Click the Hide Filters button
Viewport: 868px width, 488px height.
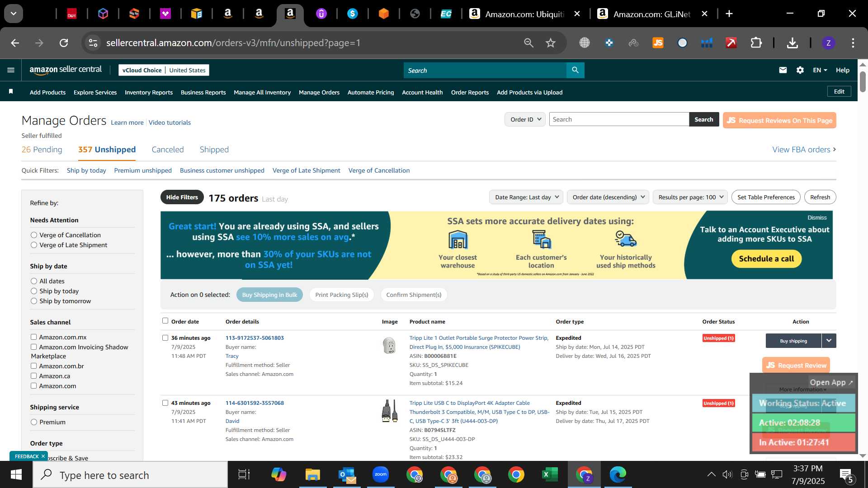click(182, 197)
